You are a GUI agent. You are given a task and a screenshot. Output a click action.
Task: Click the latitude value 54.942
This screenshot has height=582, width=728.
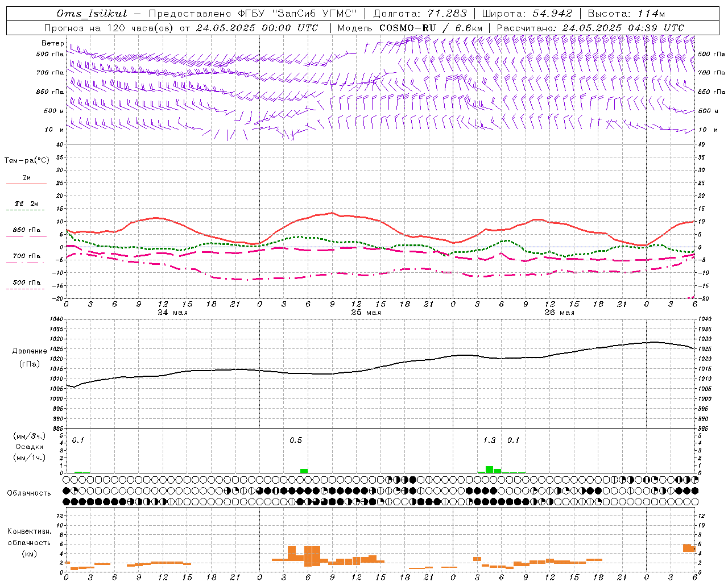tap(552, 14)
